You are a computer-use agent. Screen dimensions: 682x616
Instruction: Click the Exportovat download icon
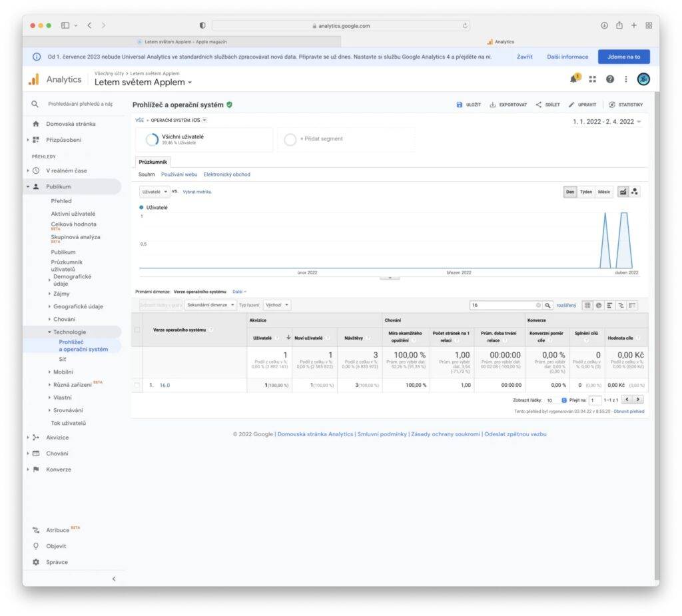[x=493, y=105]
